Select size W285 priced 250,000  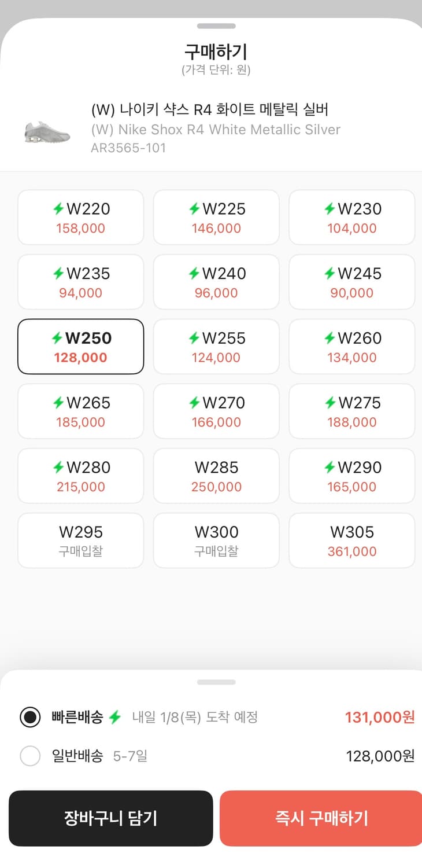216,476
